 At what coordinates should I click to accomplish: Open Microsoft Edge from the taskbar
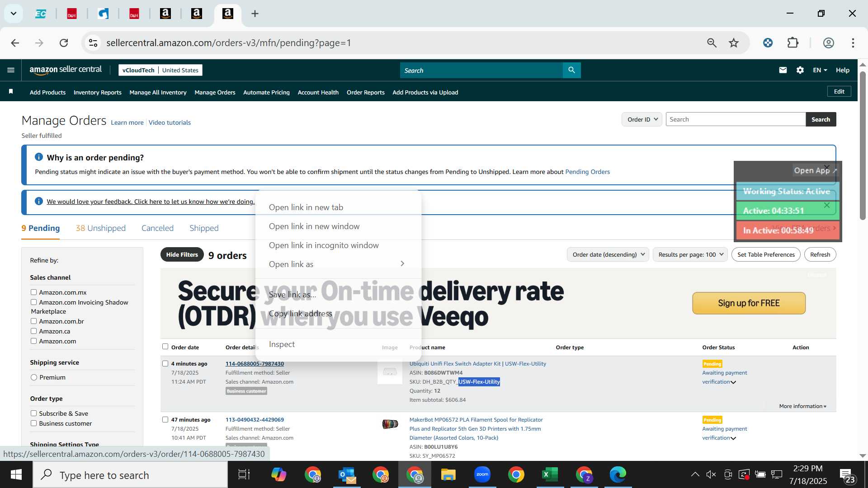click(x=618, y=474)
